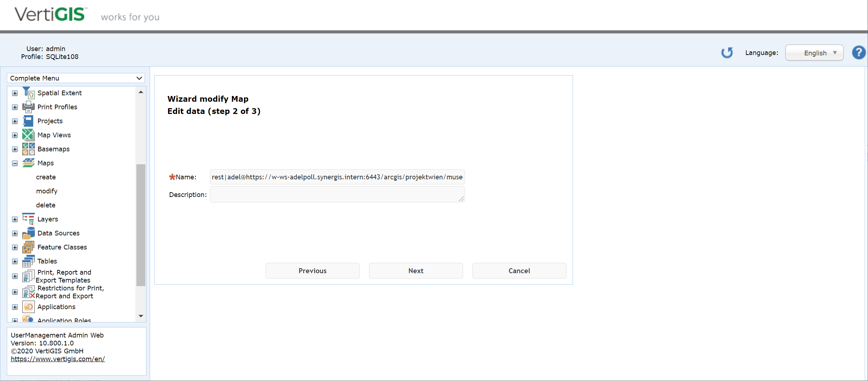The height and width of the screenshot is (381, 868).
Task: Expand the Tables node
Action: [x=15, y=261]
